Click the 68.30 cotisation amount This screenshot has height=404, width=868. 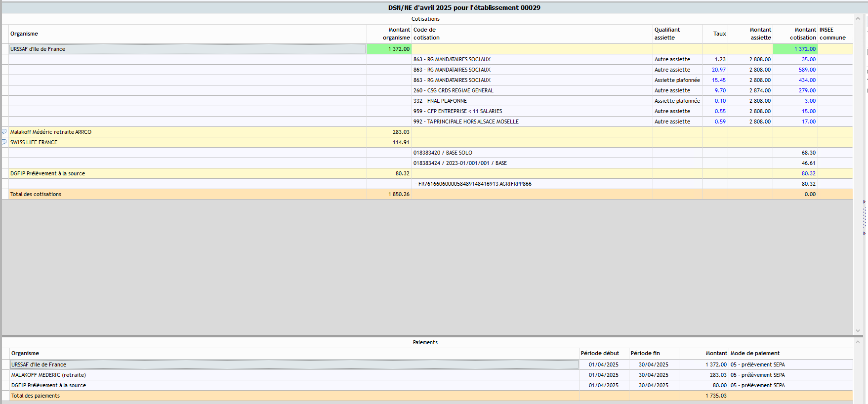click(x=809, y=153)
